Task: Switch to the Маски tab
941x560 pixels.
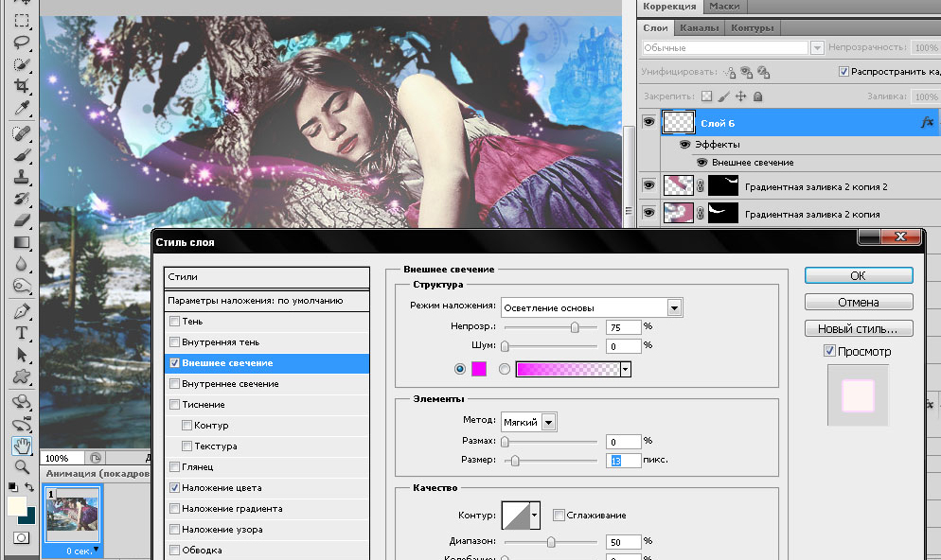Action: [724, 7]
